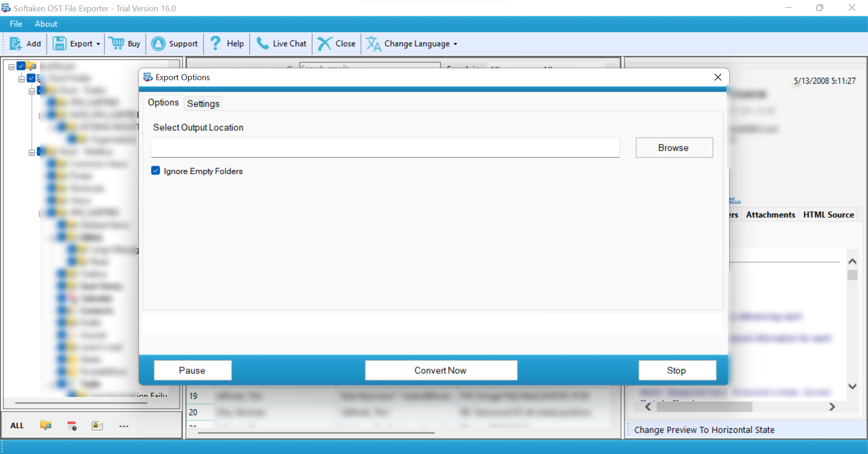The width and height of the screenshot is (868, 454).
Task: Click the Help question mark icon
Action: (215, 43)
